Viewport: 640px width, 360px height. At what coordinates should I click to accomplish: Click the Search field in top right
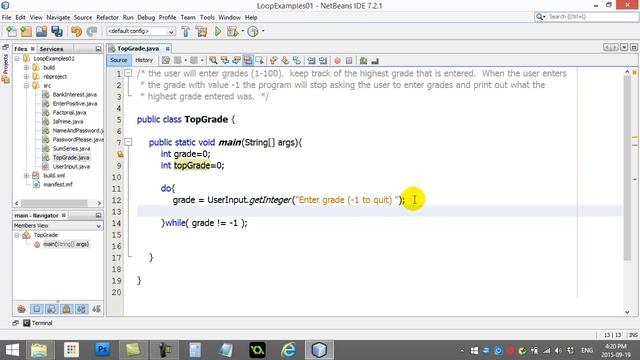[x=587, y=17]
